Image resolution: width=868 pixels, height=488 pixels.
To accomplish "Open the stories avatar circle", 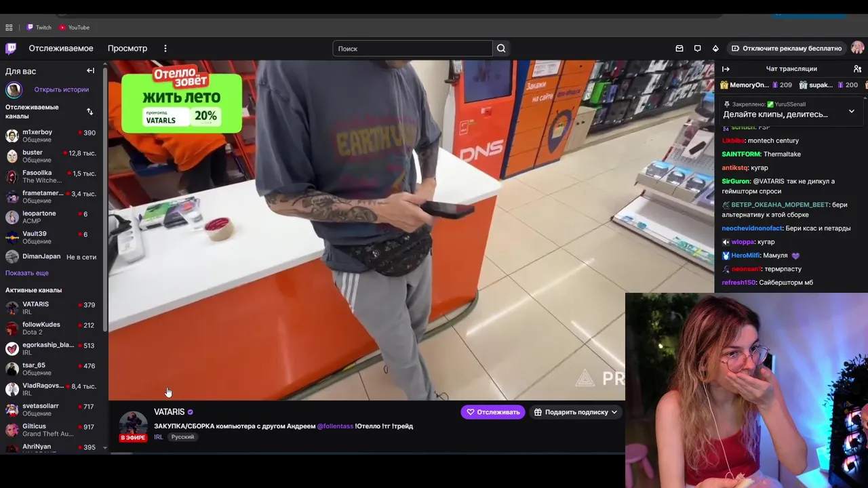I will click(14, 89).
